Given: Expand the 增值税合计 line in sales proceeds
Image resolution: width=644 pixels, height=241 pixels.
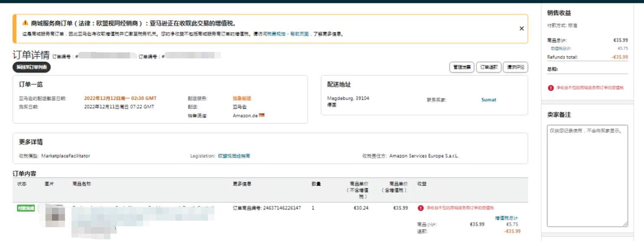Looking at the screenshot, I should click(x=560, y=48).
